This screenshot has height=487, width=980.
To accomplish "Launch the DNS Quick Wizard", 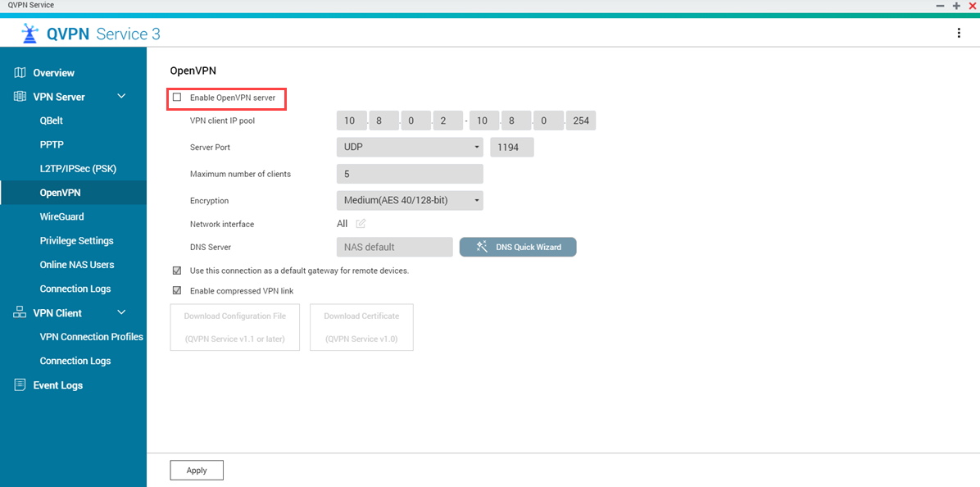I will tap(518, 247).
